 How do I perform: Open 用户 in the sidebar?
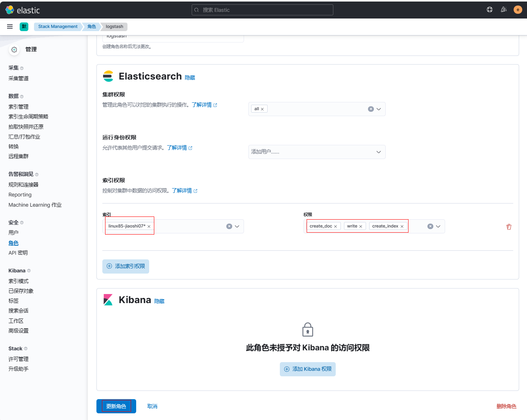(13, 233)
